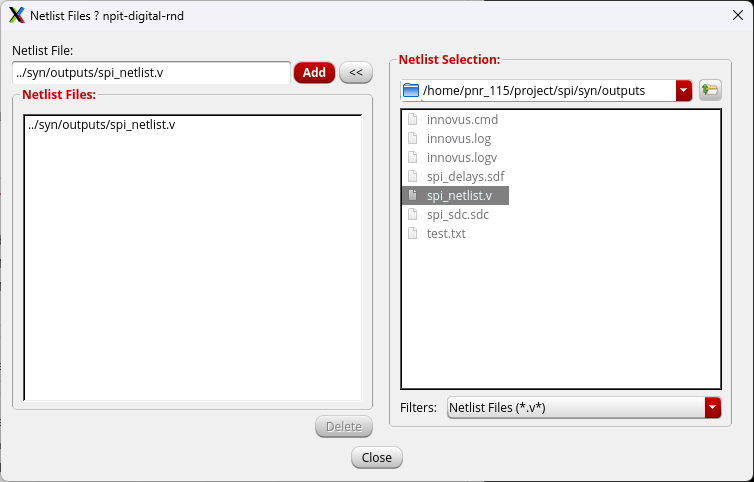
Task: Select innovus.cmd in file browser
Action: [x=463, y=119]
